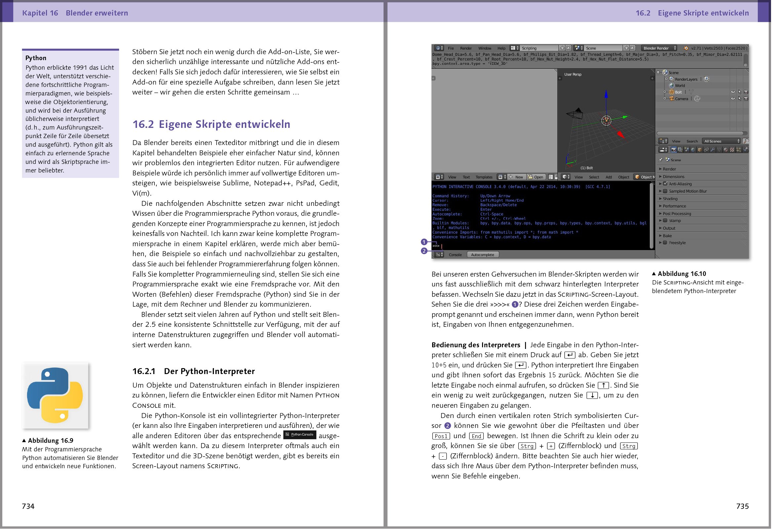This screenshot has height=532, width=775.
Task: Open the Render menu in the info header
Action: (466, 48)
